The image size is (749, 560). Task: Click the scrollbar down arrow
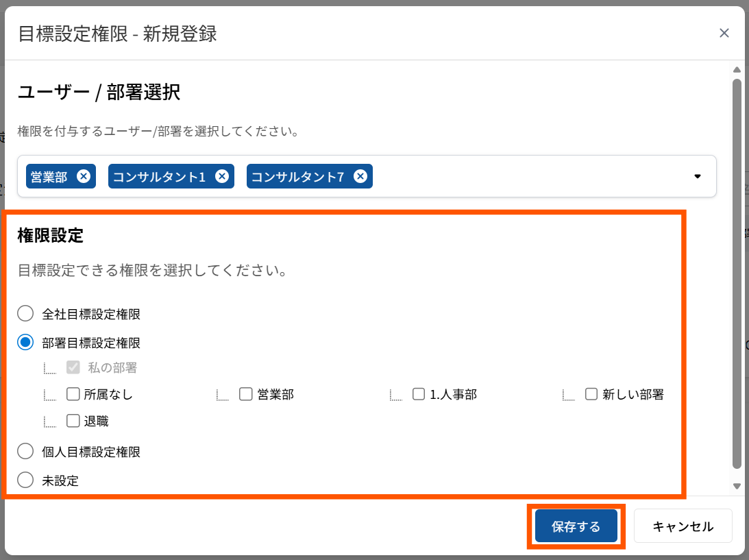737,486
